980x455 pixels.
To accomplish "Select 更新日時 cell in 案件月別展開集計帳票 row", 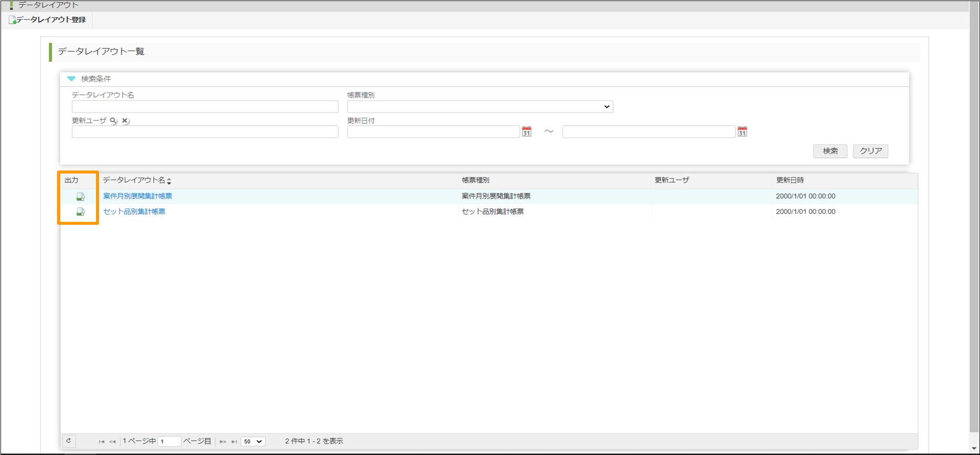I will click(806, 196).
